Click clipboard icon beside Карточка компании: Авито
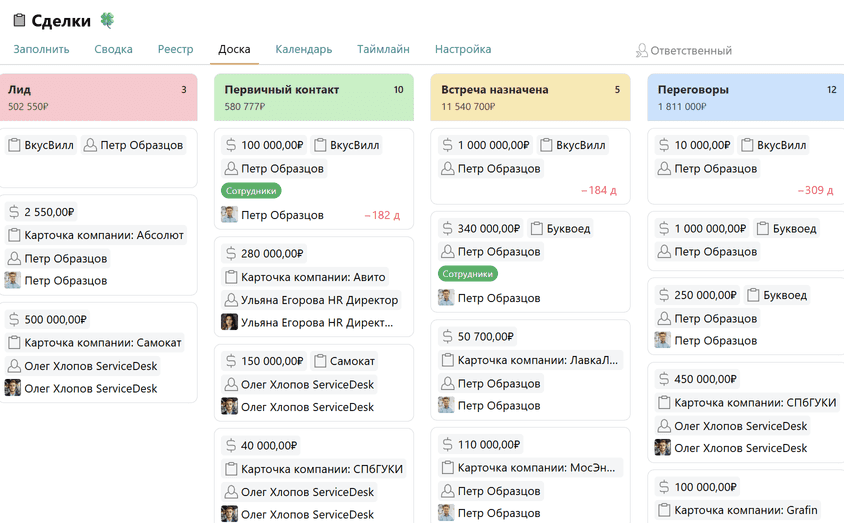Viewport: 844px width, 523px height. pos(231,277)
